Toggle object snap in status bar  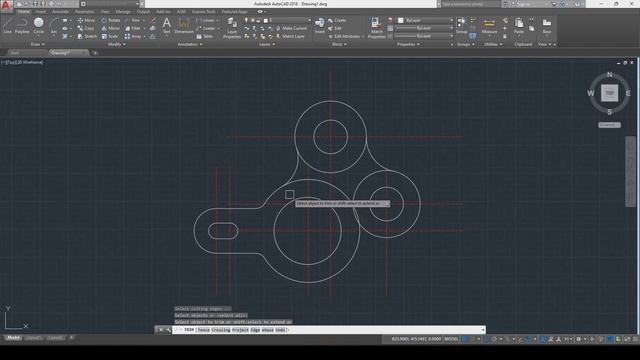(x=528, y=339)
